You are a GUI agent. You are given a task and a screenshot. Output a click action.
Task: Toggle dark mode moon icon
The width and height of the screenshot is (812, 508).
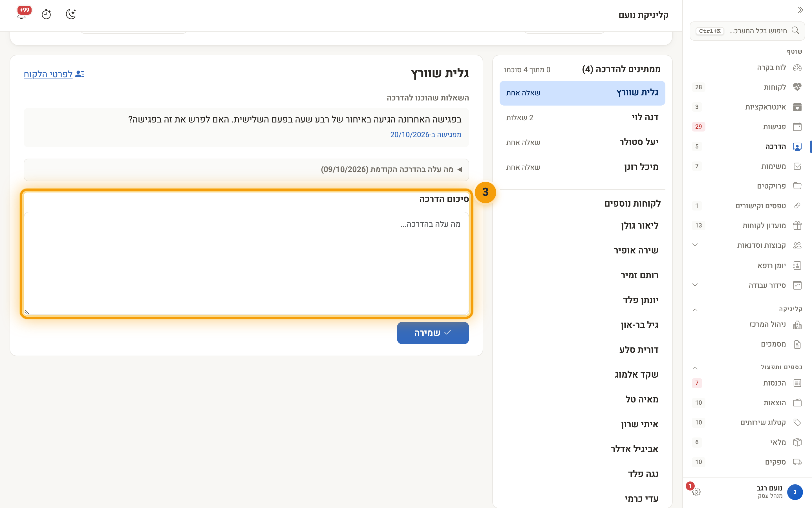pos(71,14)
